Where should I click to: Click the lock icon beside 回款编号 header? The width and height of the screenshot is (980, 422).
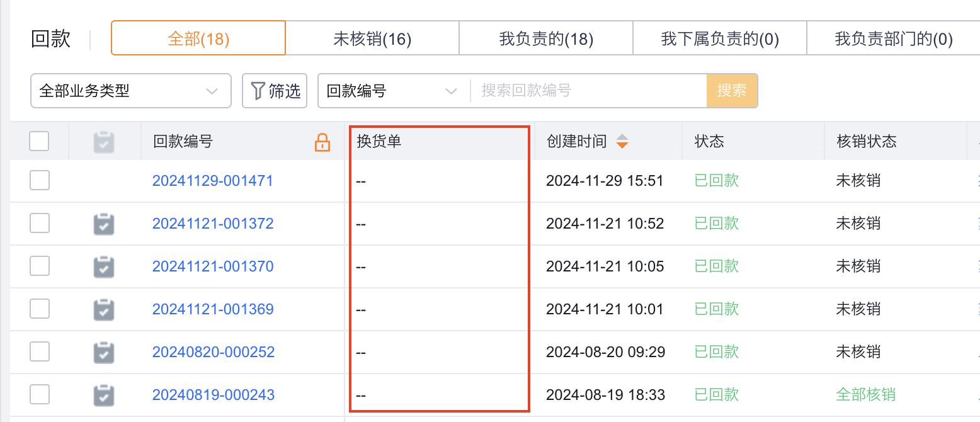click(322, 142)
